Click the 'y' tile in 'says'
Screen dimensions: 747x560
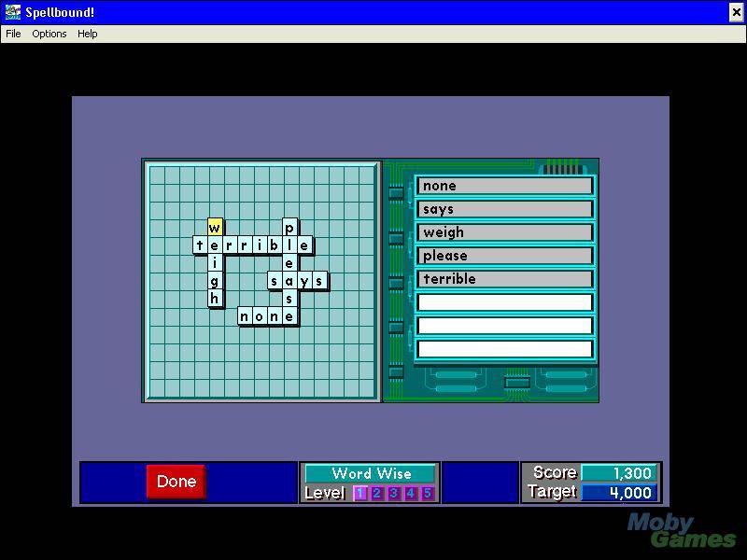click(x=304, y=281)
